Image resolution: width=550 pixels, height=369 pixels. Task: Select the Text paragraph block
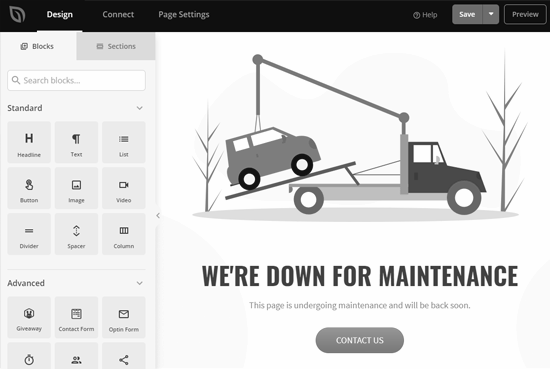pos(76,142)
